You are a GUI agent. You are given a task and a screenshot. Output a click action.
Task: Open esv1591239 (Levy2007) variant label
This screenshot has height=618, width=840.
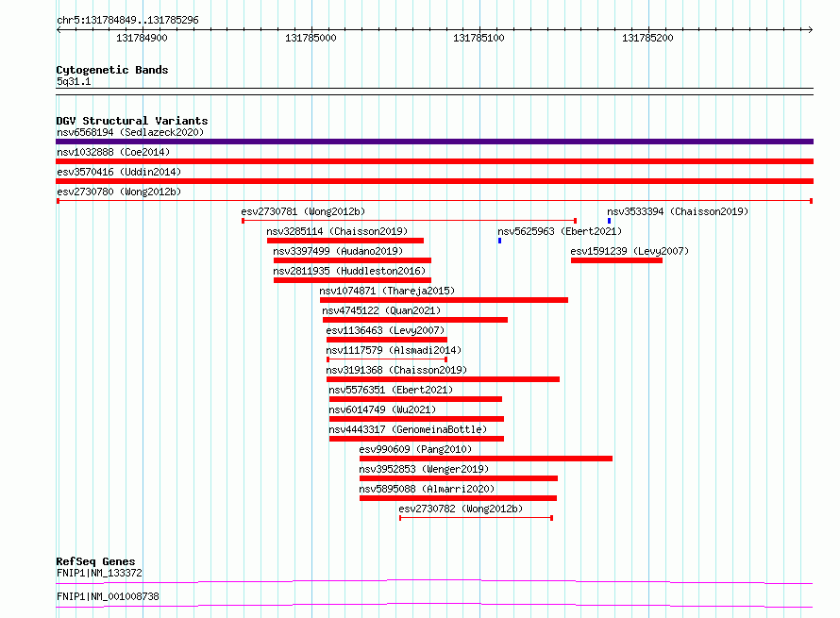(630, 251)
